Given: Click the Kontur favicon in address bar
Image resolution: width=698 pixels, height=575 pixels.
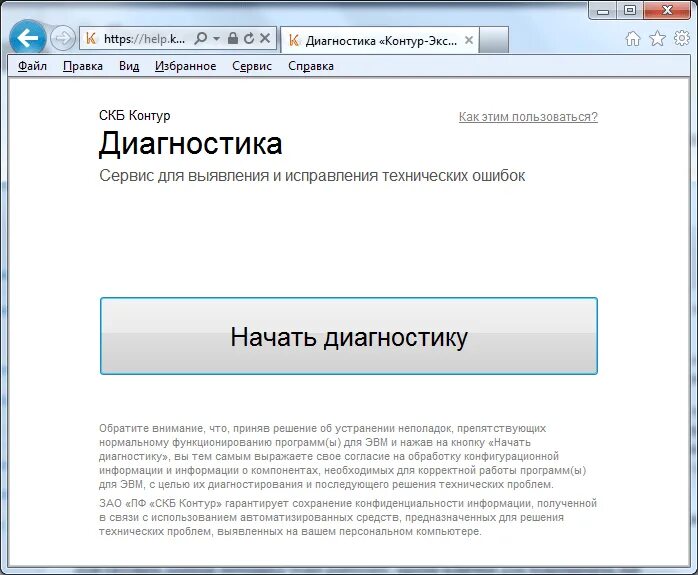Looking at the screenshot, I should click(x=91, y=39).
